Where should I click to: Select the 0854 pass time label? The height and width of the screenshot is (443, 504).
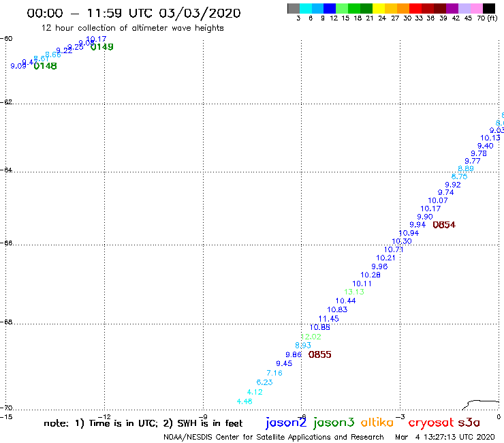(x=444, y=225)
